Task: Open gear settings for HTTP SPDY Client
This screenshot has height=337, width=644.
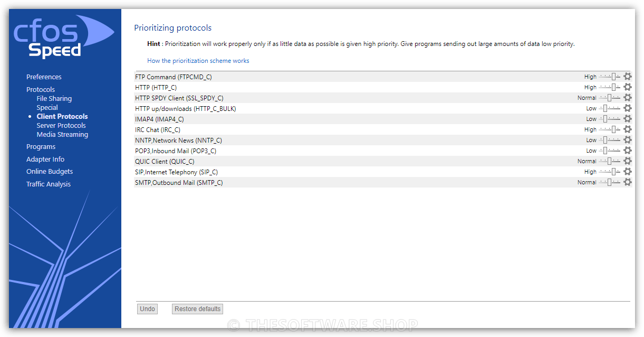Action: pyautogui.click(x=627, y=98)
